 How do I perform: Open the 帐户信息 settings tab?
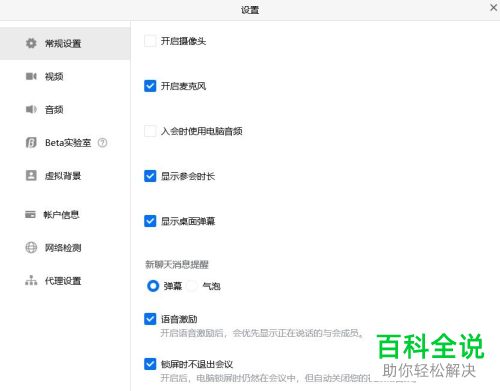(x=65, y=214)
